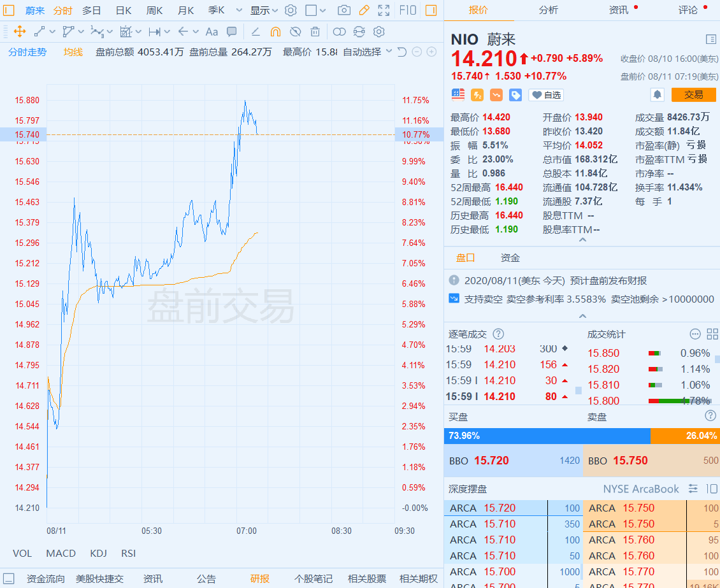
Task: Expand the range interval tool options
Action: tap(167, 32)
